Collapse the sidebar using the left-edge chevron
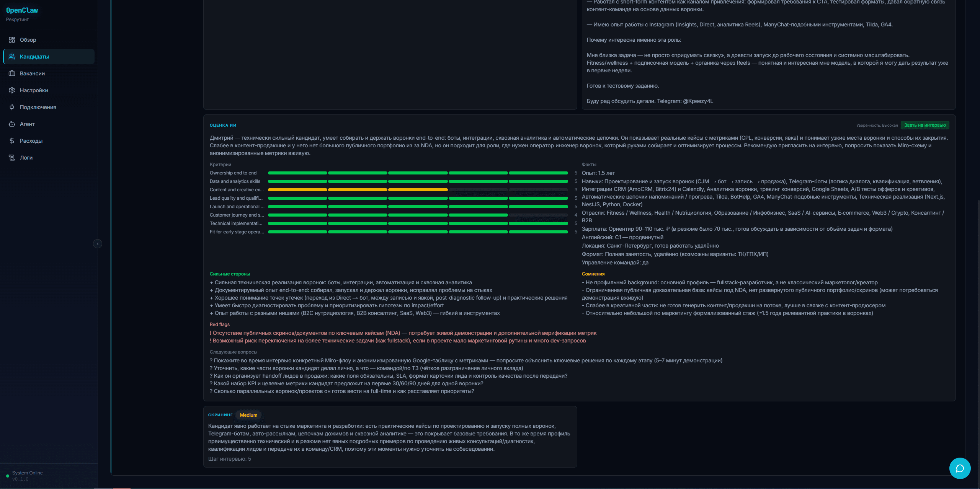 (x=98, y=243)
